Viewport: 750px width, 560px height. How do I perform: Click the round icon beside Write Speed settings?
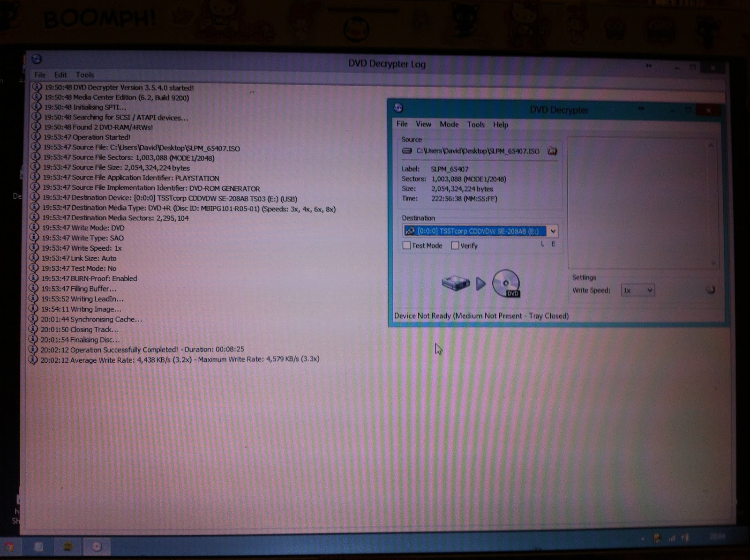click(x=711, y=290)
